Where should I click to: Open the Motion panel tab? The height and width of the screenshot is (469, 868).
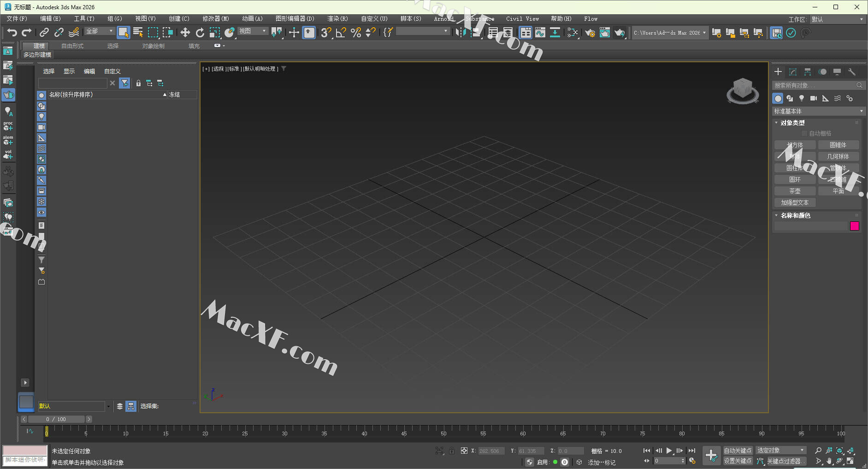pos(822,72)
